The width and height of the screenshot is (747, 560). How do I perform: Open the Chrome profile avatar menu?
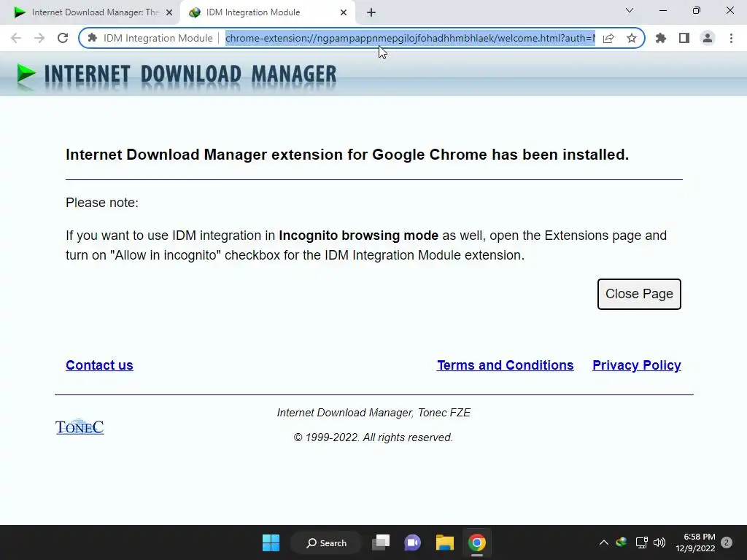708,38
